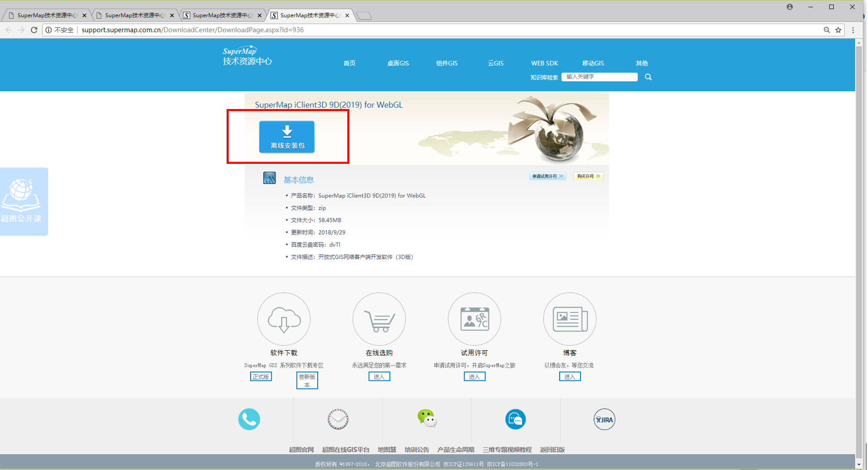Open the 三维专题视频教程 footer link
The width and height of the screenshot is (868, 470).
tap(507, 450)
